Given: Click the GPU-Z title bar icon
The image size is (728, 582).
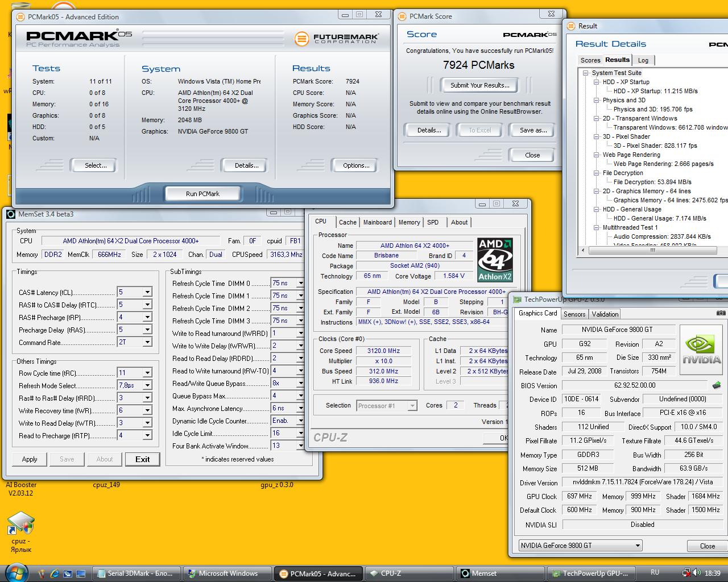Looking at the screenshot, I should [x=516, y=300].
